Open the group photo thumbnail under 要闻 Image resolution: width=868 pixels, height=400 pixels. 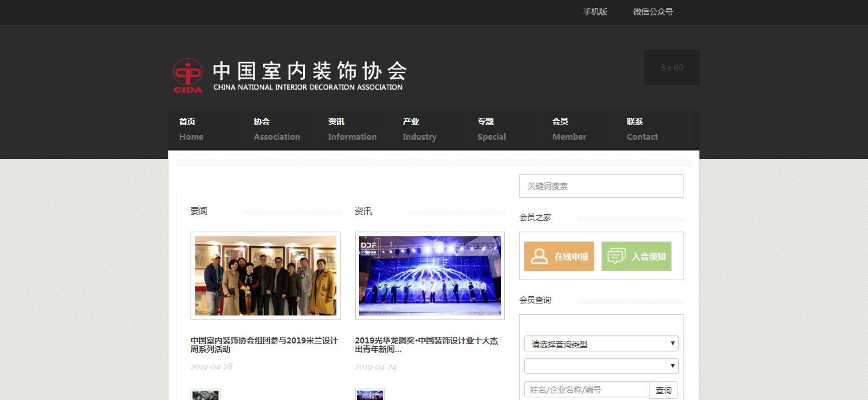coord(266,276)
